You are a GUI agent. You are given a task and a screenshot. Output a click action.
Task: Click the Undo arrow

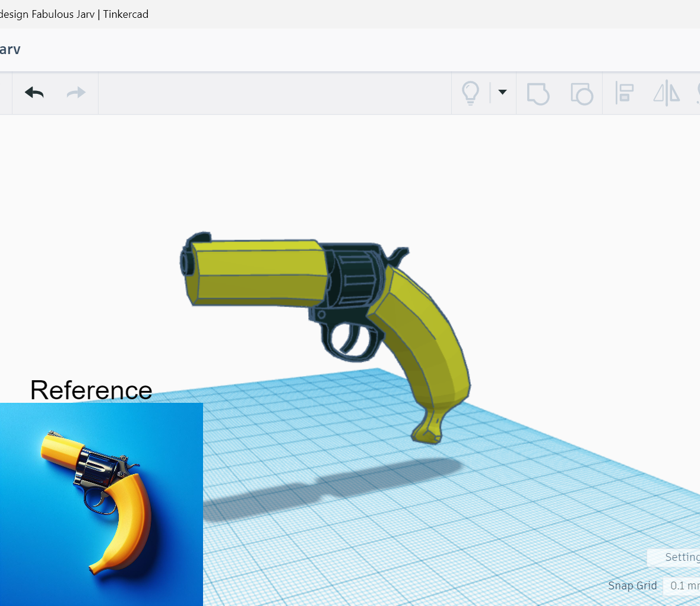34,93
